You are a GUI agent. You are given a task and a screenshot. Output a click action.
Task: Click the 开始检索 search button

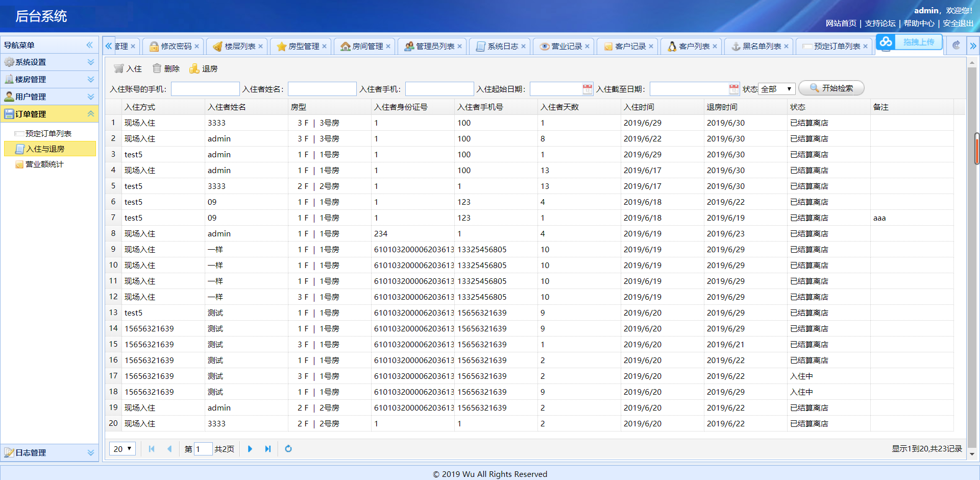click(831, 88)
